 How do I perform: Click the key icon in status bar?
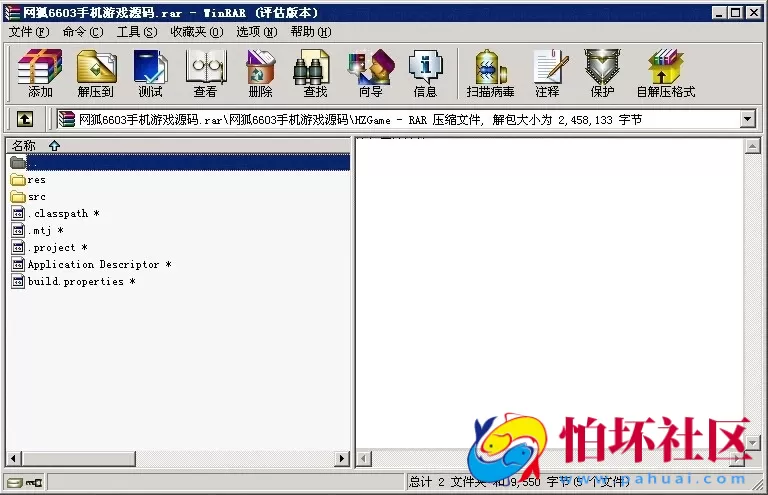(x=34, y=483)
